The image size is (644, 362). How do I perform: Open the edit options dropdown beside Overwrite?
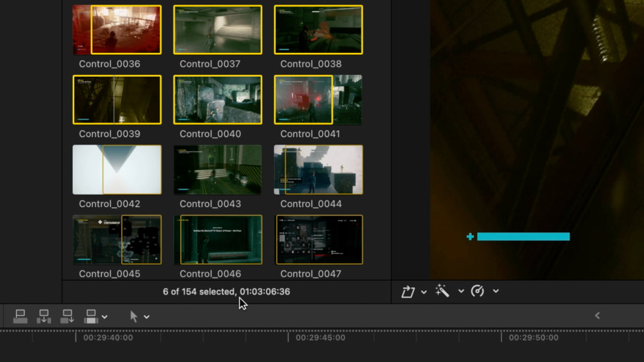tap(105, 317)
